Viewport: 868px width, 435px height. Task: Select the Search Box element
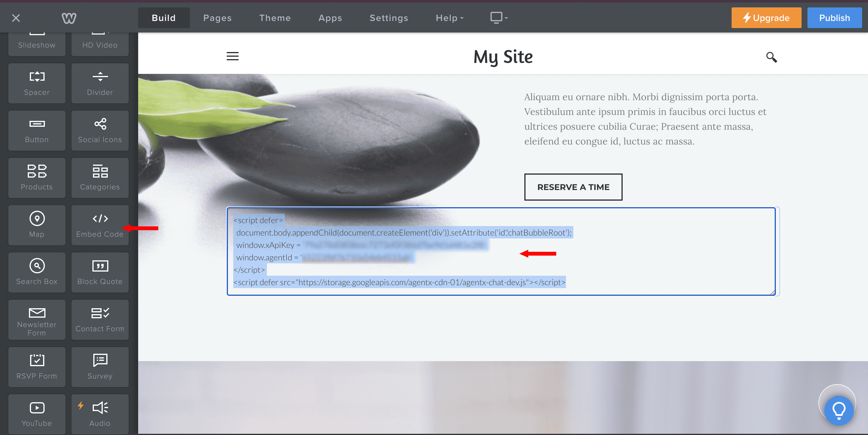tap(37, 272)
